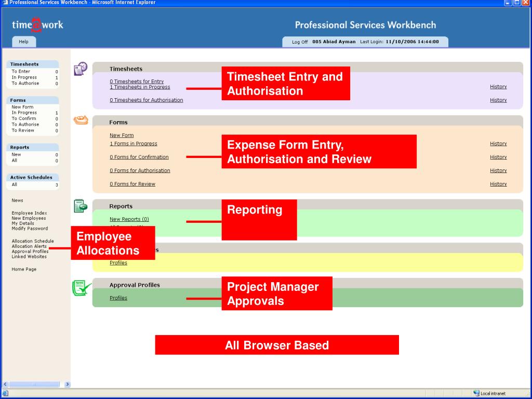
Task: Click New Form link in main panel
Action: click(x=122, y=136)
